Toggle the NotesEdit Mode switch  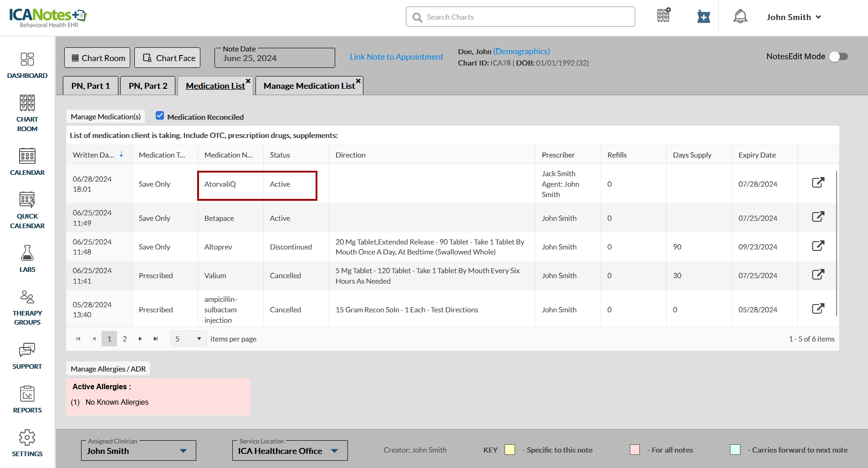coord(838,56)
